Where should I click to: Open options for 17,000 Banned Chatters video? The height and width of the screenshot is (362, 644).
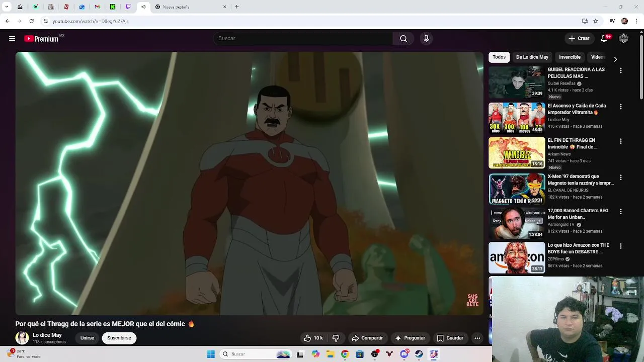[621, 212]
